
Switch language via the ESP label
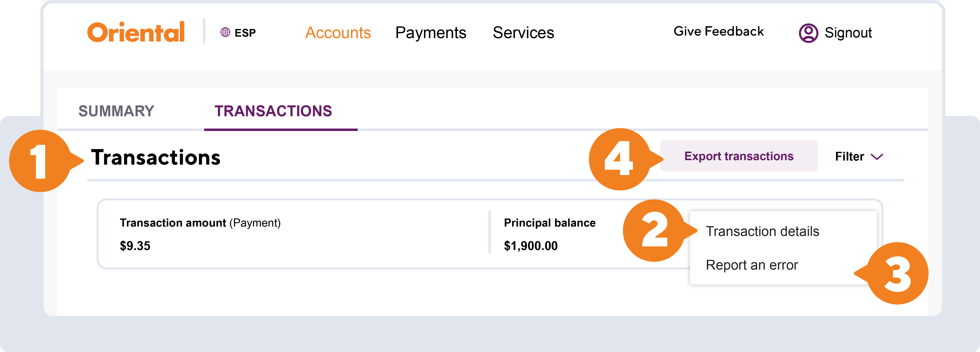(x=245, y=33)
